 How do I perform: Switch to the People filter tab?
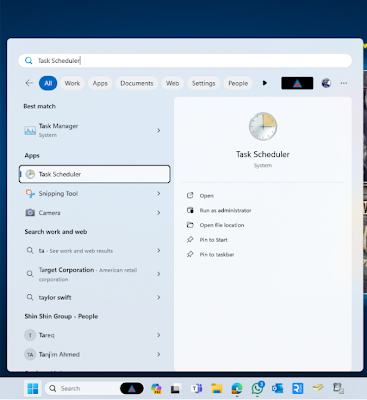click(x=238, y=83)
